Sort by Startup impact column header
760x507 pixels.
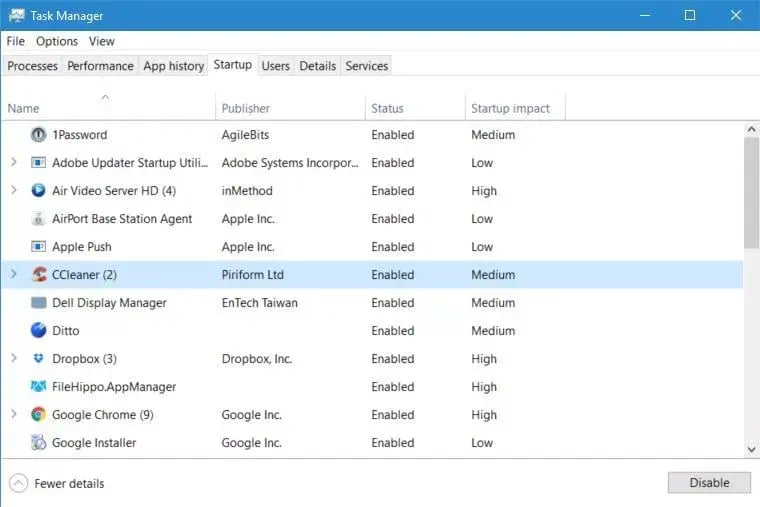click(510, 108)
